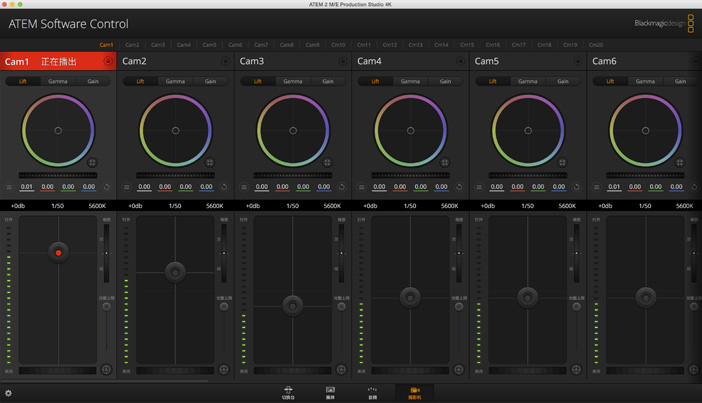Screen dimensions: 702x403
Task: Click Cam2 auto iris round button
Action: pos(223,370)
